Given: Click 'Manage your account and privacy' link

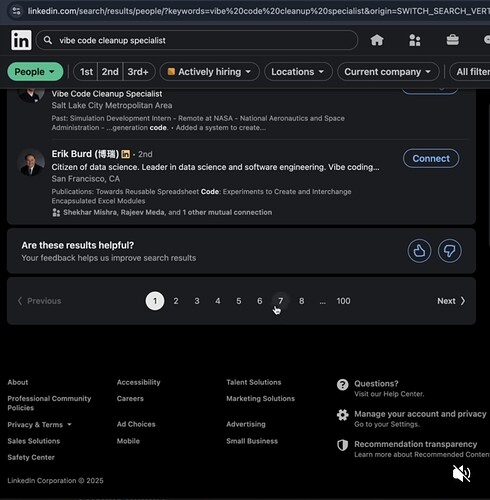Looking at the screenshot, I should (x=420, y=414).
